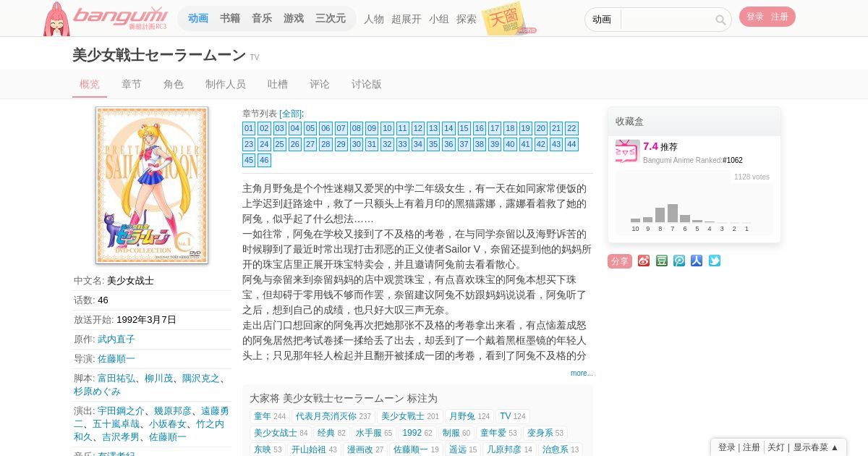Screen dimensions: 868x456
Task: Select 书籍 in top navigation
Action: (230, 18)
